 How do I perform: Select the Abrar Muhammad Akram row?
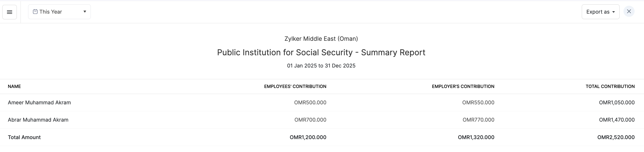[x=38, y=120]
